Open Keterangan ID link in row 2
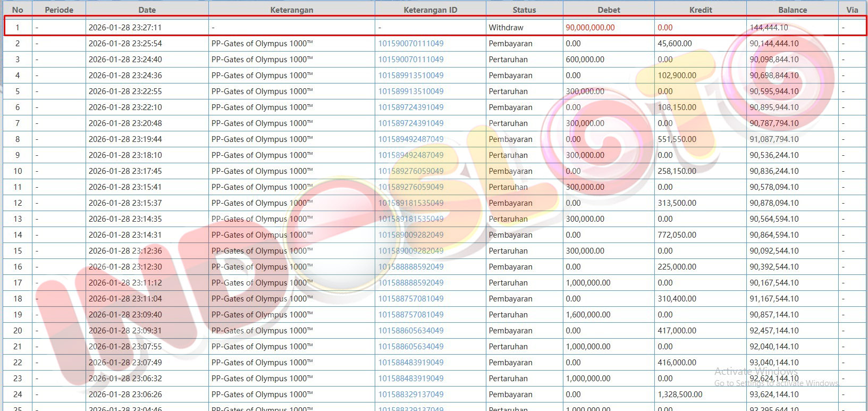Screen dimensions: 868x411 pos(411,44)
